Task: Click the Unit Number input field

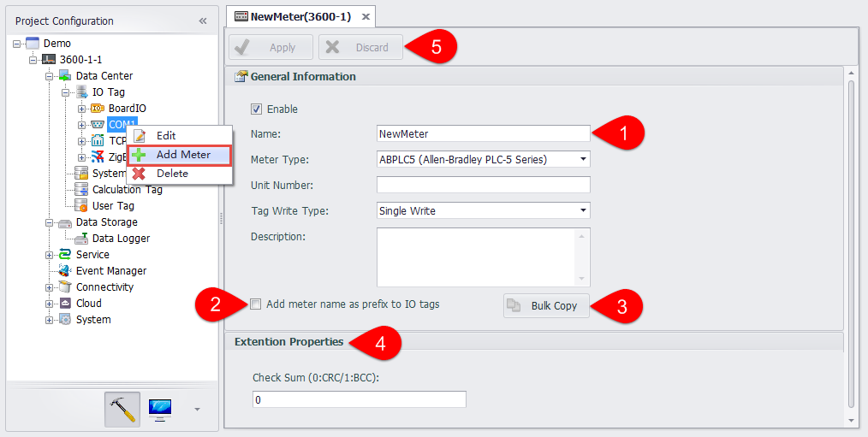Action: [x=483, y=185]
